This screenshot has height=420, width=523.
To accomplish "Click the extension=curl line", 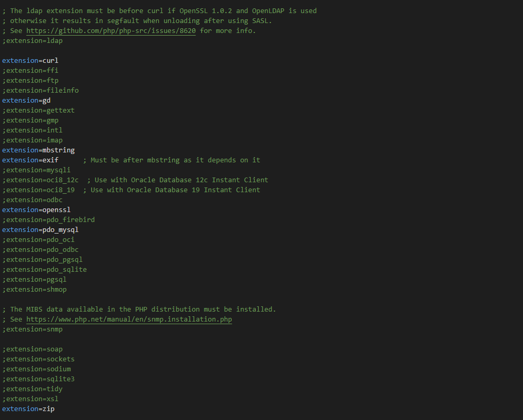I will (x=30, y=61).
